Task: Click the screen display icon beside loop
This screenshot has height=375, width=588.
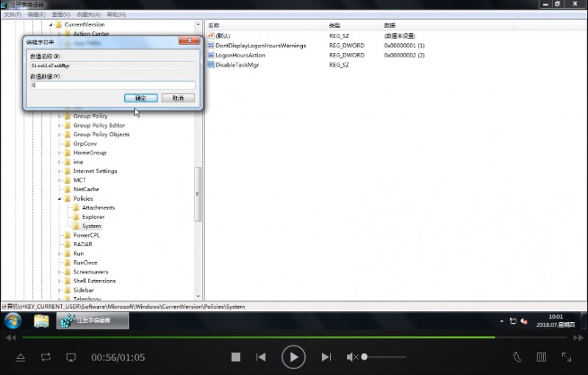Action: [x=71, y=357]
